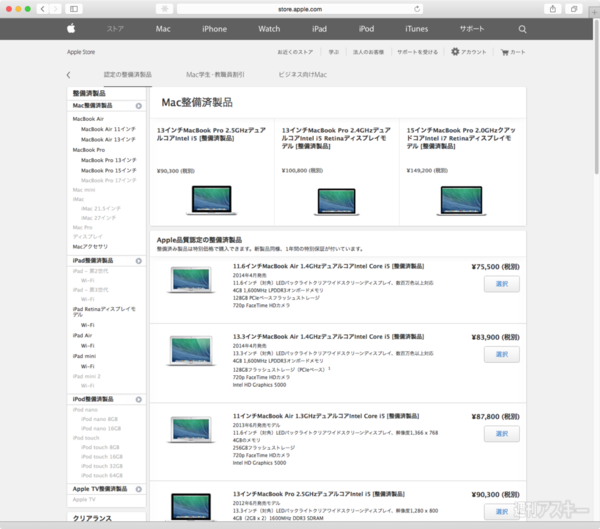
Task: Click Safari forward arrow button
Action: click(55, 9)
